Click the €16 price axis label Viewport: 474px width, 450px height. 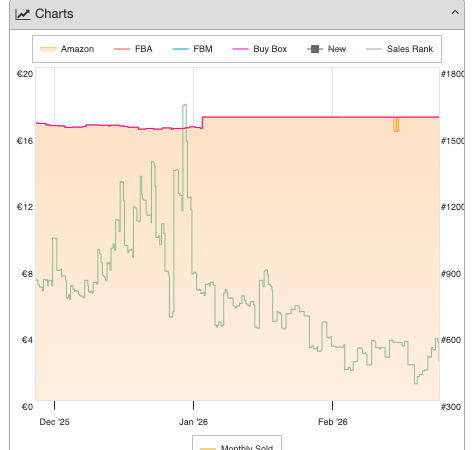(x=25, y=141)
